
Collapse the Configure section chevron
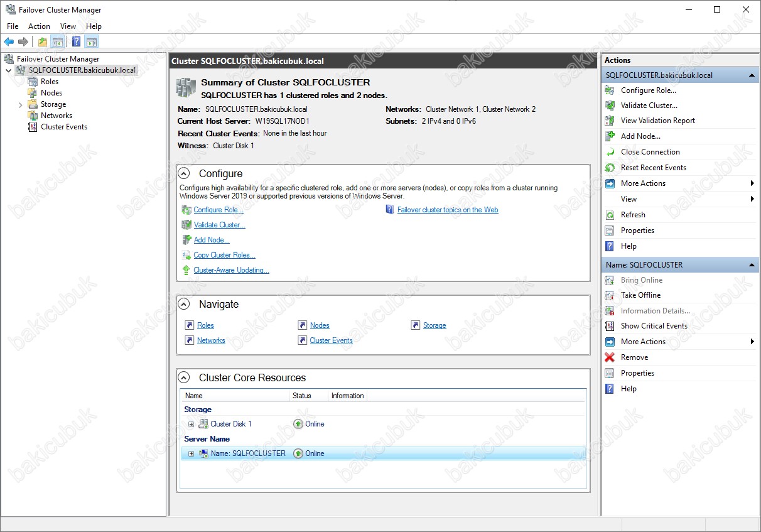184,173
